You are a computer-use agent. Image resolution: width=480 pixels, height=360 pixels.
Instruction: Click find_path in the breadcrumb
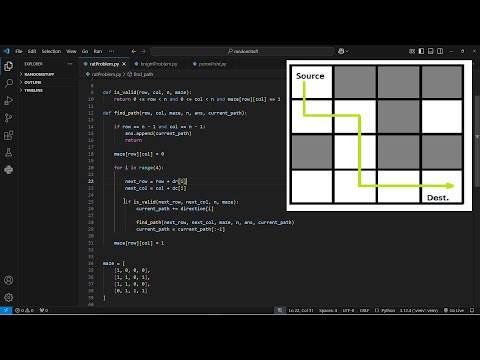tap(143, 74)
